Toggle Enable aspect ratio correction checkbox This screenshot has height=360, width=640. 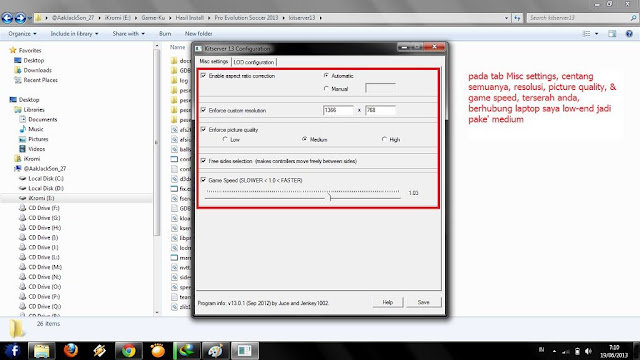[203, 76]
